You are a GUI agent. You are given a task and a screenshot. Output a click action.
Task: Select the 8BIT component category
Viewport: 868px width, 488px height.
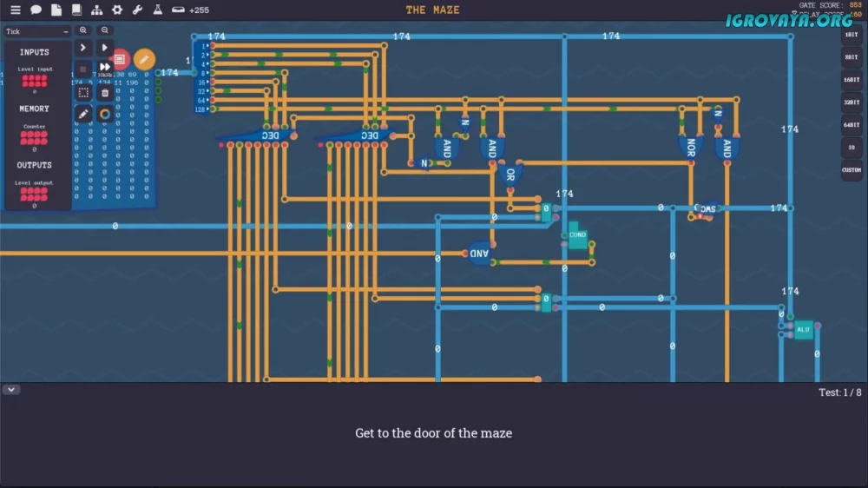852,57
